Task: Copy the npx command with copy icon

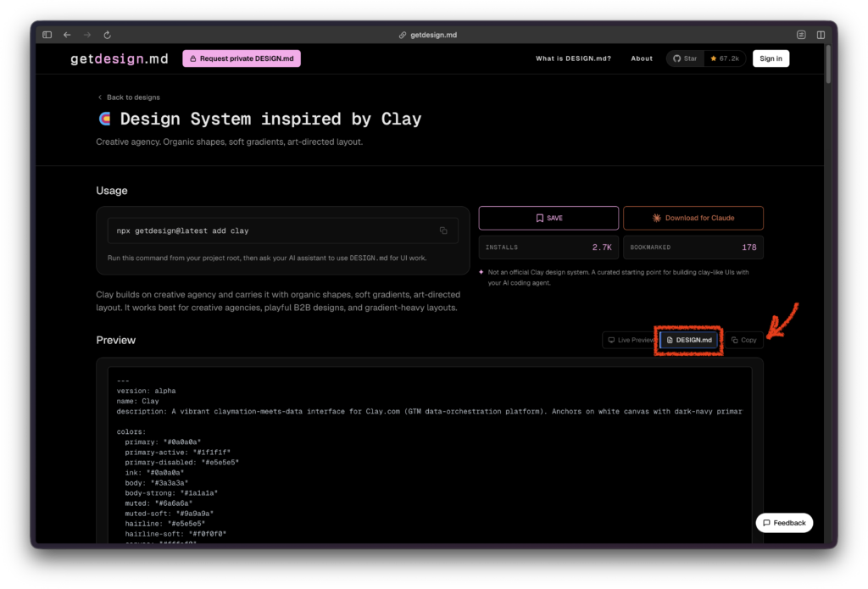Action: [443, 231]
